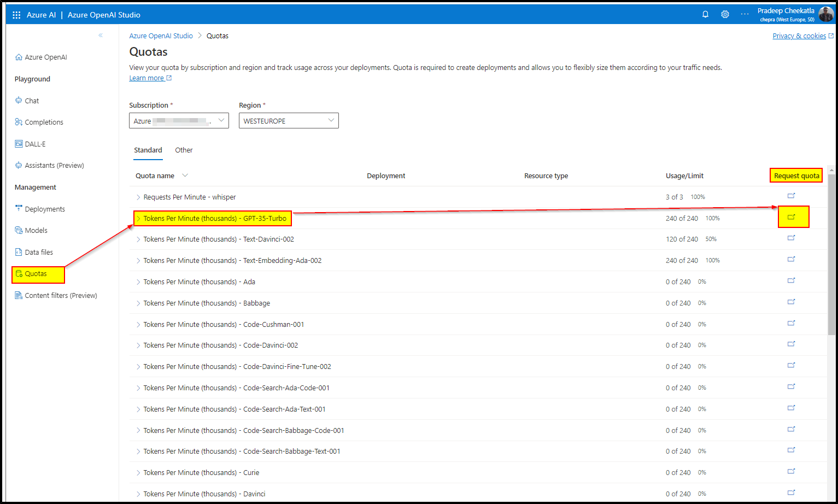Click the Learn more link
The image size is (838, 504).
(x=146, y=78)
